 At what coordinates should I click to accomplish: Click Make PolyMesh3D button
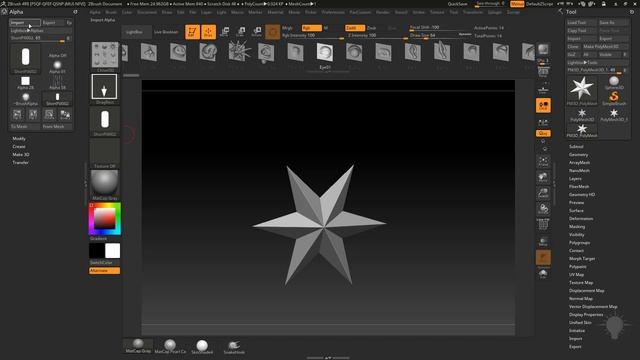click(605, 47)
